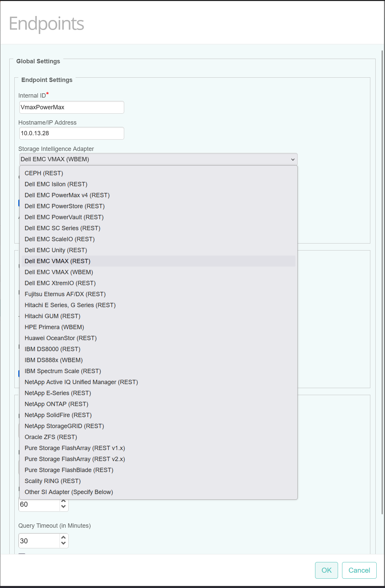Choose Other SI Adapter (Specify Below)
Viewport: 385px width, 588px height.
click(159, 492)
